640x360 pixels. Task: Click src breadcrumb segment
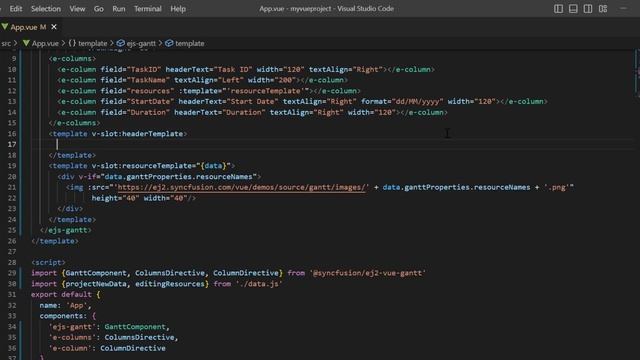point(6,43)
